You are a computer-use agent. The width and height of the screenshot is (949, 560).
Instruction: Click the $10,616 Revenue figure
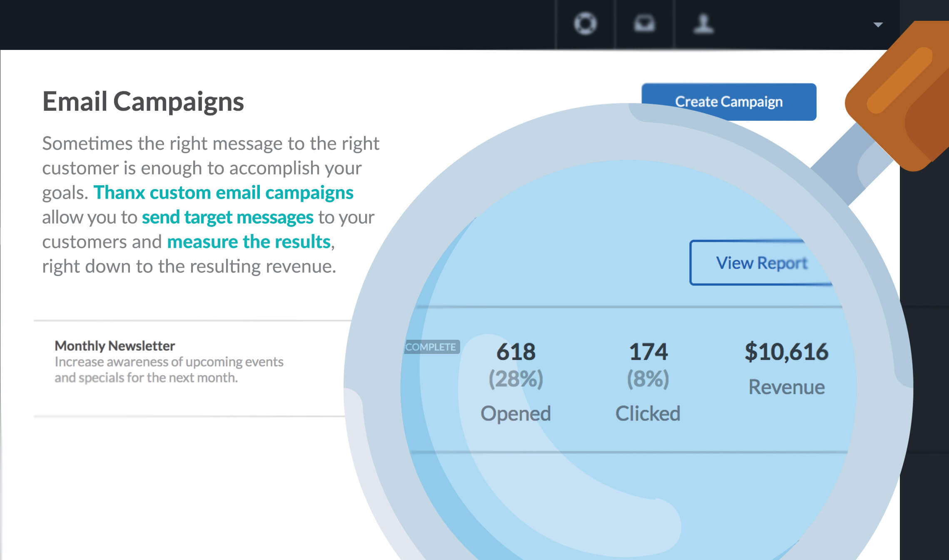[x=787, y=351]
